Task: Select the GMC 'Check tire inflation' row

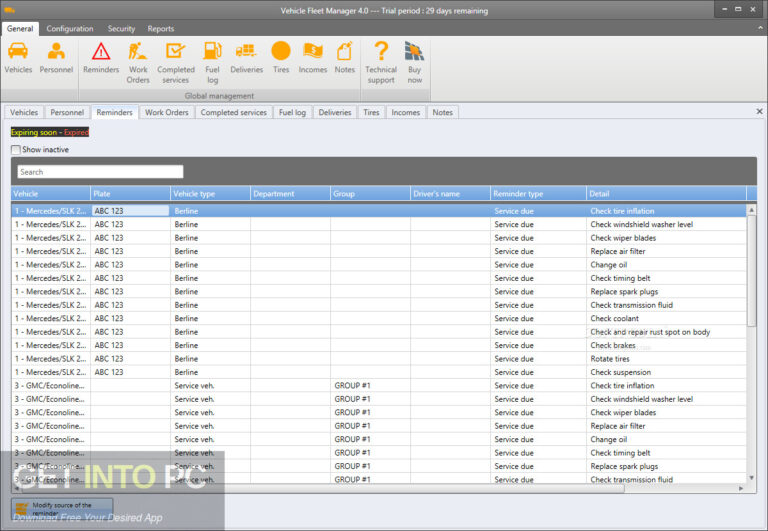Action: pos(379,386)
